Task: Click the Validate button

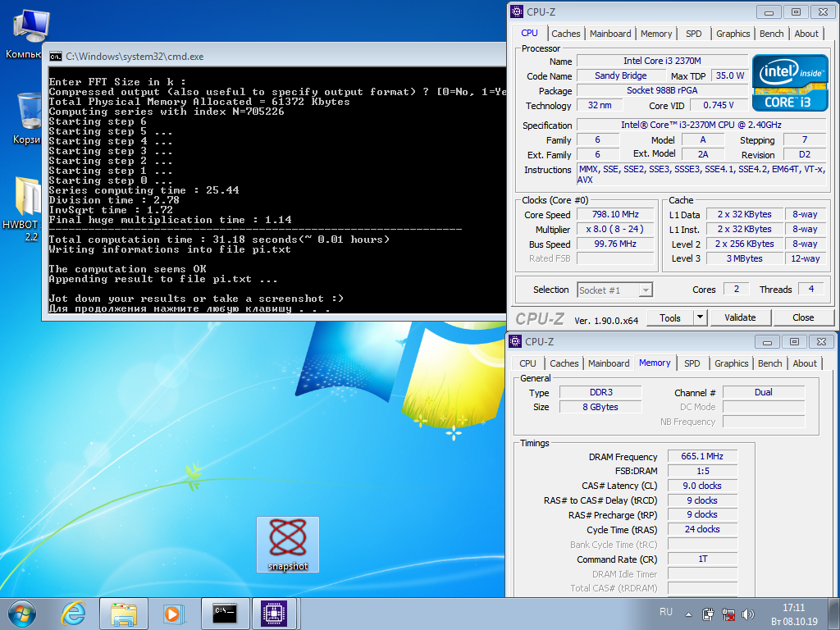Action: 741,317
